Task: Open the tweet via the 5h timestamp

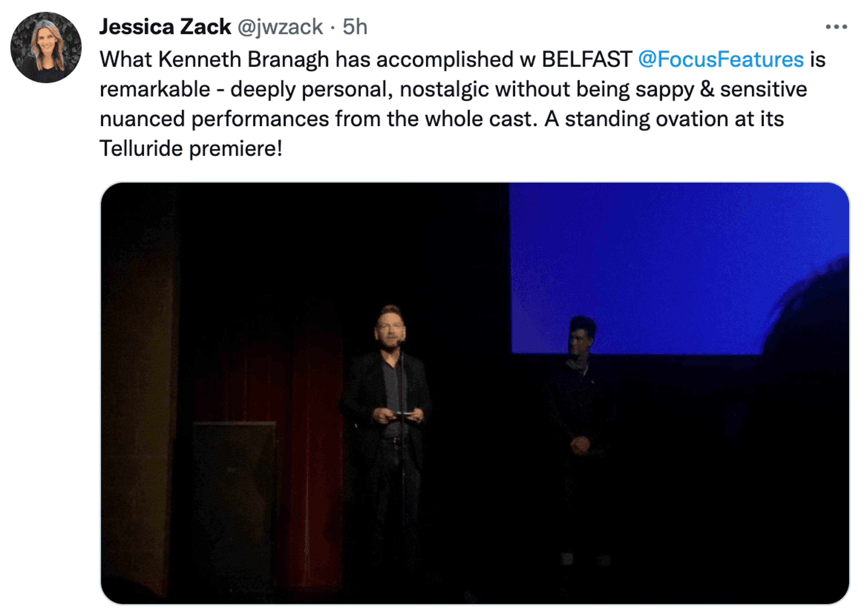Action: coord(355,27)
